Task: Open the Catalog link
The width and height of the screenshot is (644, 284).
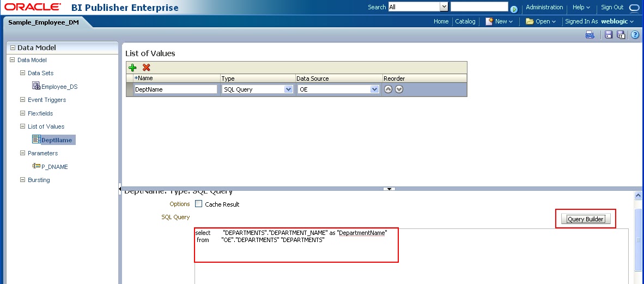Action: [x=465, y=21]
